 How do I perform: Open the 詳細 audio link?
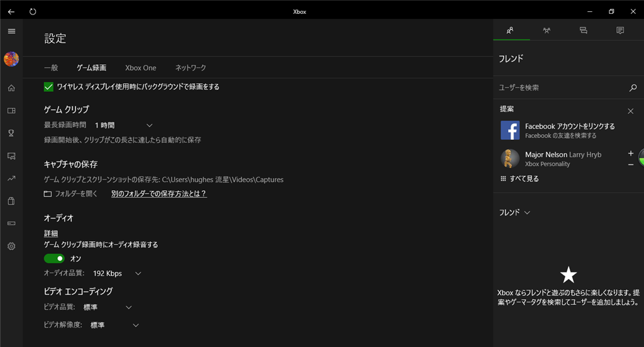(51, 234)
